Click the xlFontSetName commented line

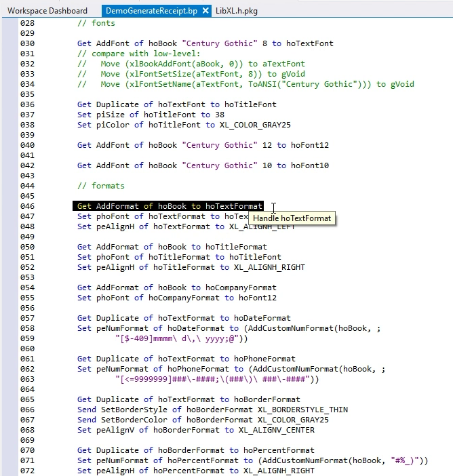(x=244, y=84)
